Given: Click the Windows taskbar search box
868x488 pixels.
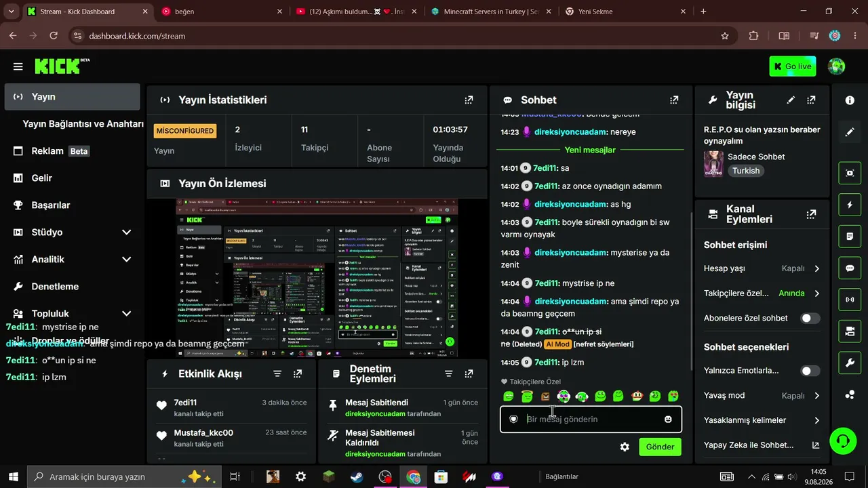Looking at the screenshot, I should [125, 477].
